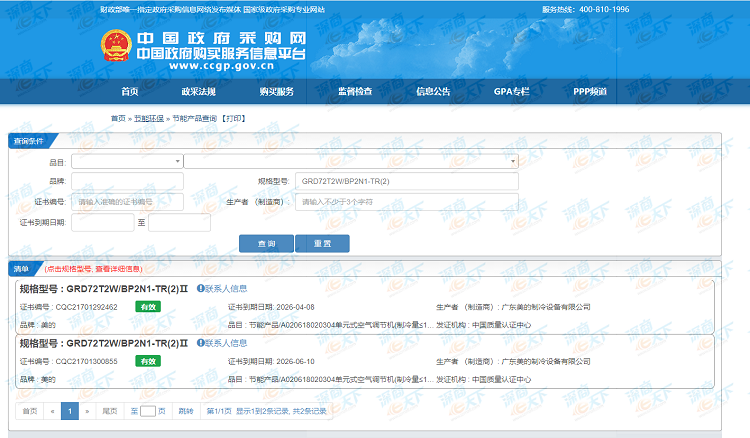Click the previous page « arrow

point(53,411)
